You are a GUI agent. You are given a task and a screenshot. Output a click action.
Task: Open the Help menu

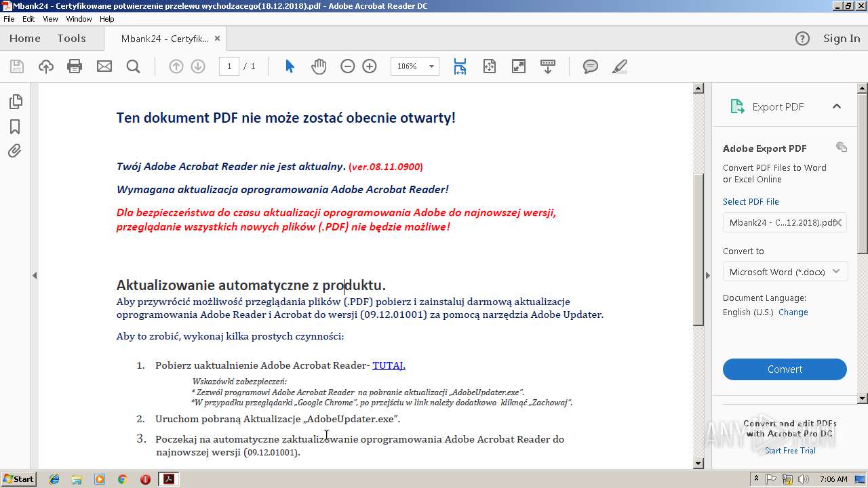pyautogui.click(x=107, y=19)
